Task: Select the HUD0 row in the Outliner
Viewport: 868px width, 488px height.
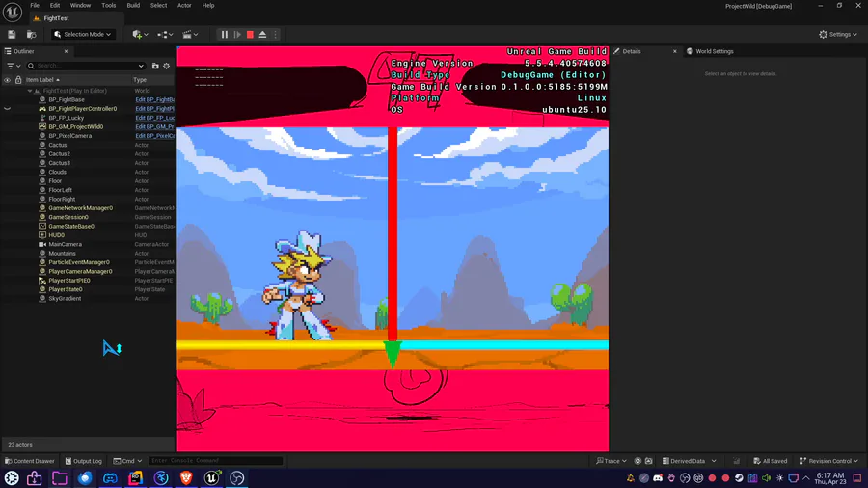Action: [57, 235]
